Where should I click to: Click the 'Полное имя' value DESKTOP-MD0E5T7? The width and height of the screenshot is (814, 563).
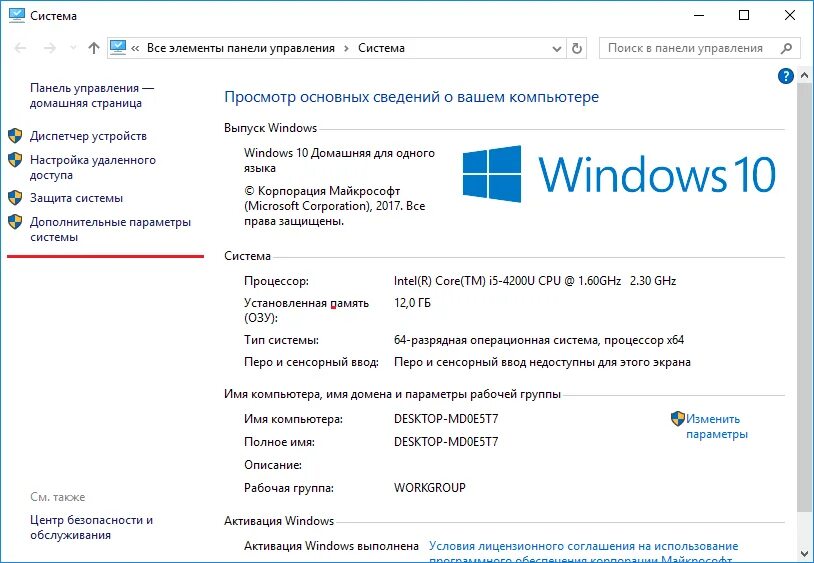pyautogui.click(x=446, y=442)
